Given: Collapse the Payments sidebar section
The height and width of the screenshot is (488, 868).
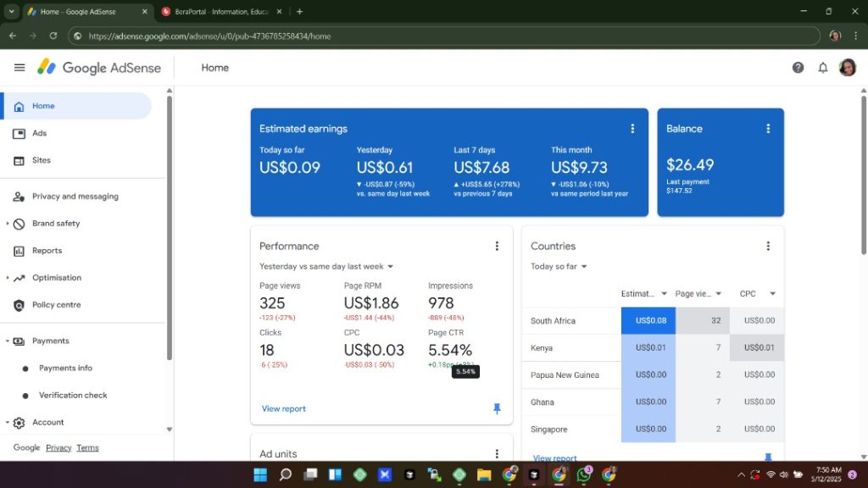Looking at the screenshot, I should [x=8, y=341].
